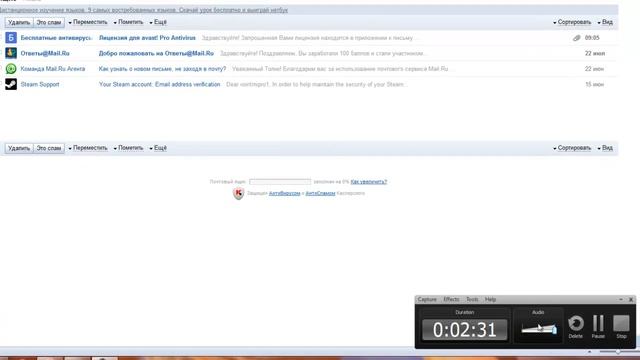Click sender name 'Ответы@Mail.Ru'

click(x=45, y=53)
